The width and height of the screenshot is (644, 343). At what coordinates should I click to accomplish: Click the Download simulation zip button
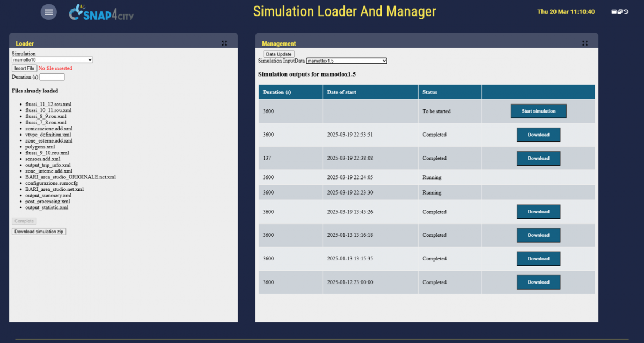pos(39,232)
